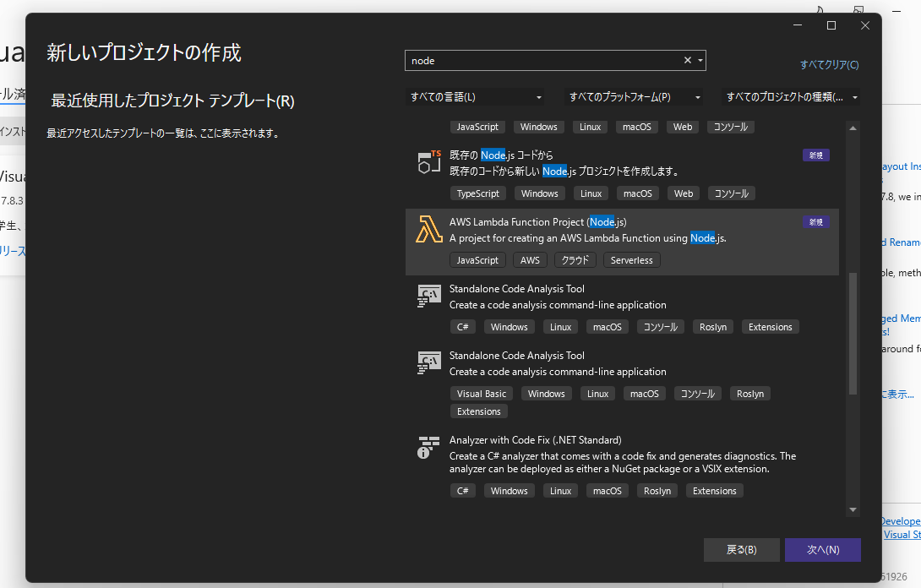
Task: Open the すべての言語 language filter dropdown
Action: (475, 97)
